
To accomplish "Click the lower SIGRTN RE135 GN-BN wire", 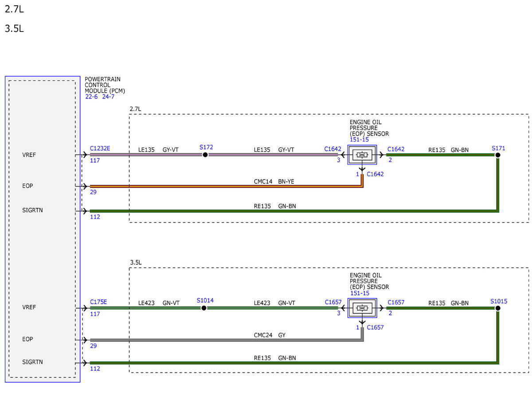I will click(x=293, y=363).
